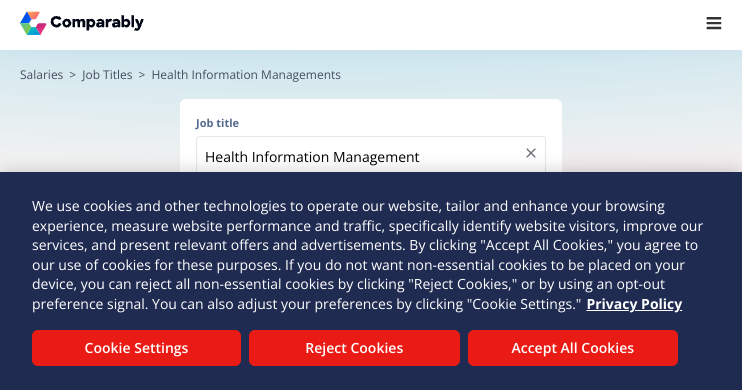Click the first breadcrumb arrow after Salaries
This screenshot has height=390, width=742.
pyautogui.click(x=72, y=75)
